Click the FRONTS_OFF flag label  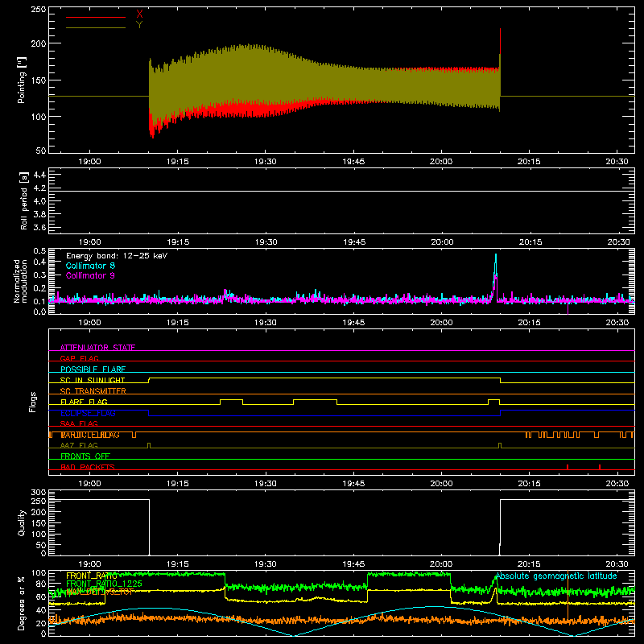(85, 456)
